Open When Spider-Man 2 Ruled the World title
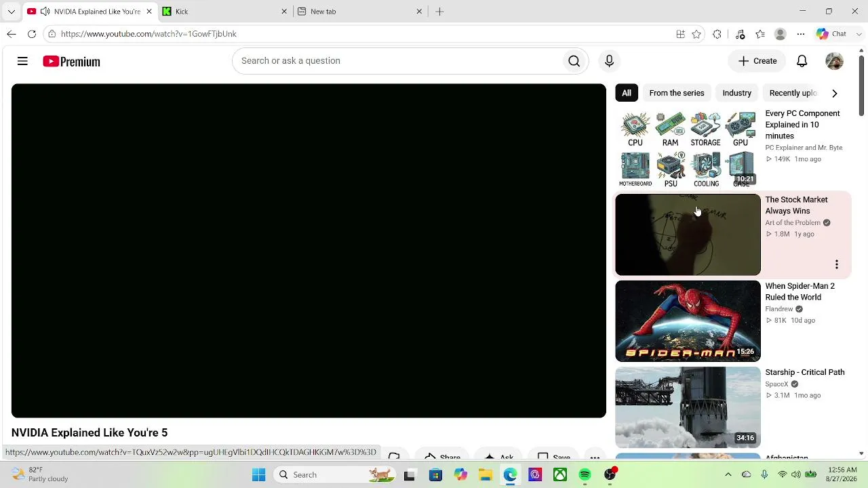This screenshot has width=868, height=488. point(800,291)
